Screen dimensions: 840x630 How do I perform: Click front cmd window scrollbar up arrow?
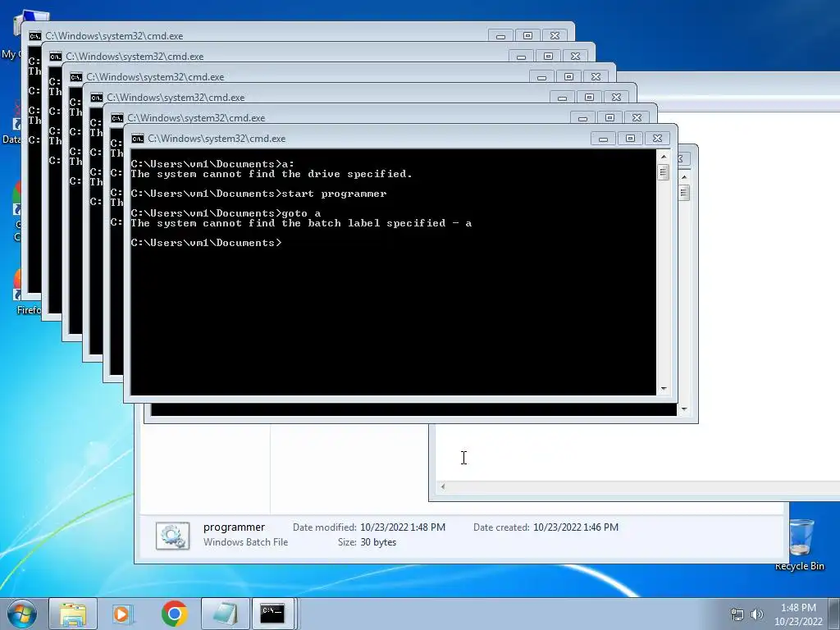click(x=664, y=157)
